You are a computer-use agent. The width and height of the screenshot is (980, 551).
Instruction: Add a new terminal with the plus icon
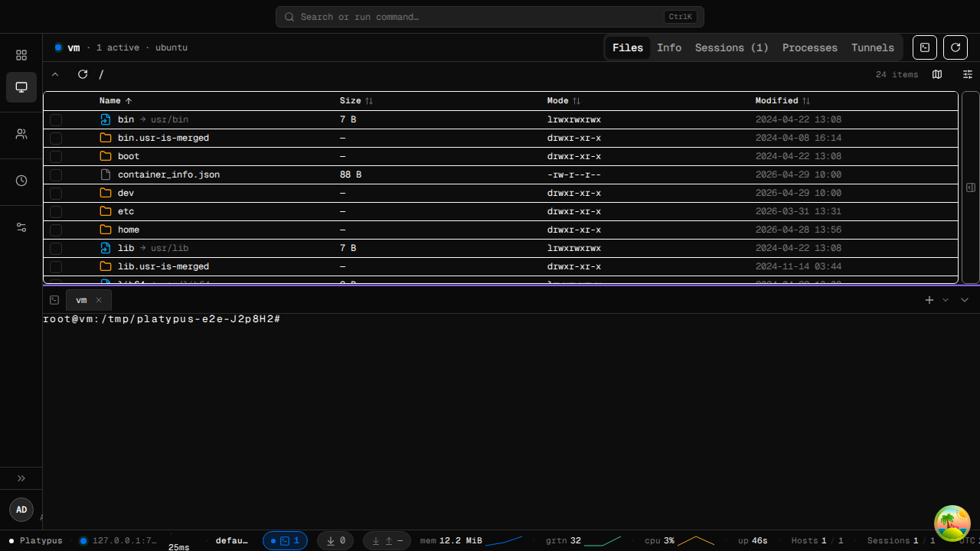(929, 300)
